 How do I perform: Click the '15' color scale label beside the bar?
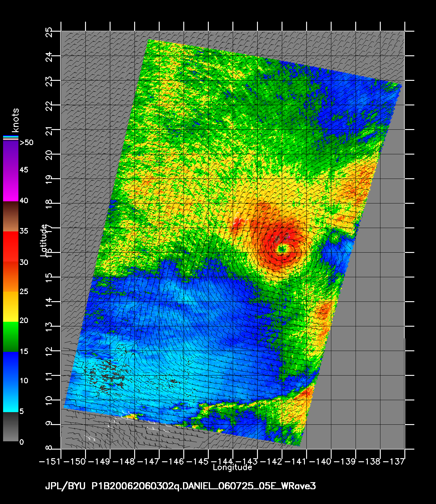click(x=24, y=351)
